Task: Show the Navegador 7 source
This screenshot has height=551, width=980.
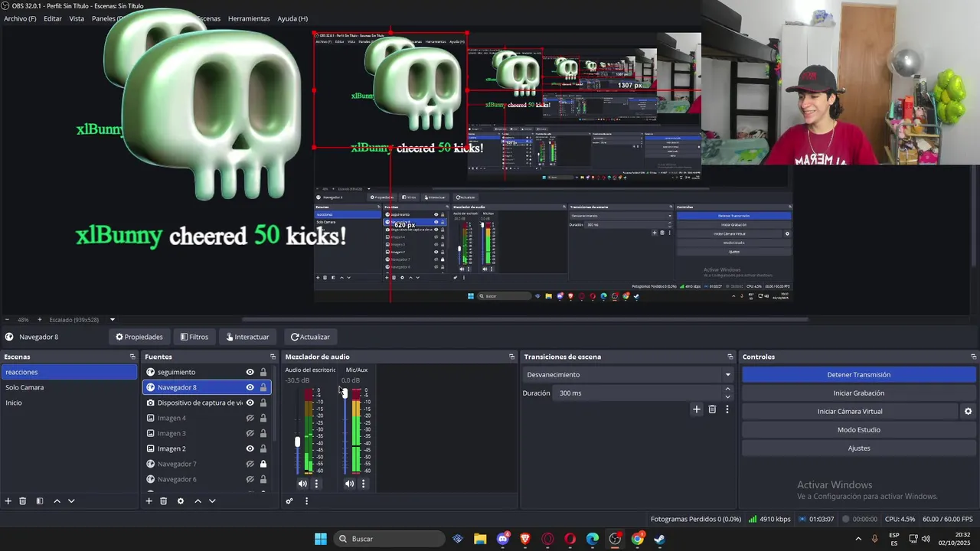Action: [250, 464]
